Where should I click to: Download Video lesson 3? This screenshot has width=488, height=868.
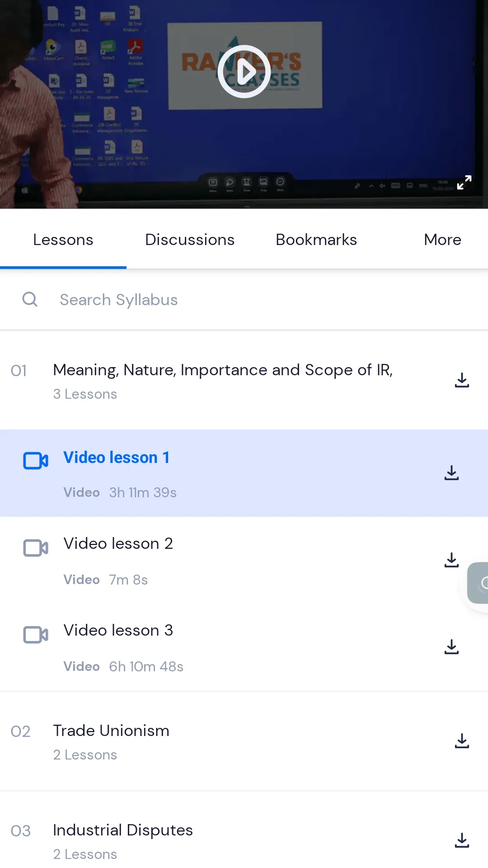[x=451, y=647]
